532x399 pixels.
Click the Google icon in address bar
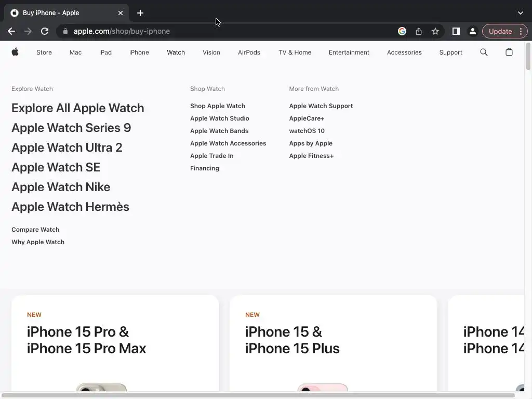(402, 31)
